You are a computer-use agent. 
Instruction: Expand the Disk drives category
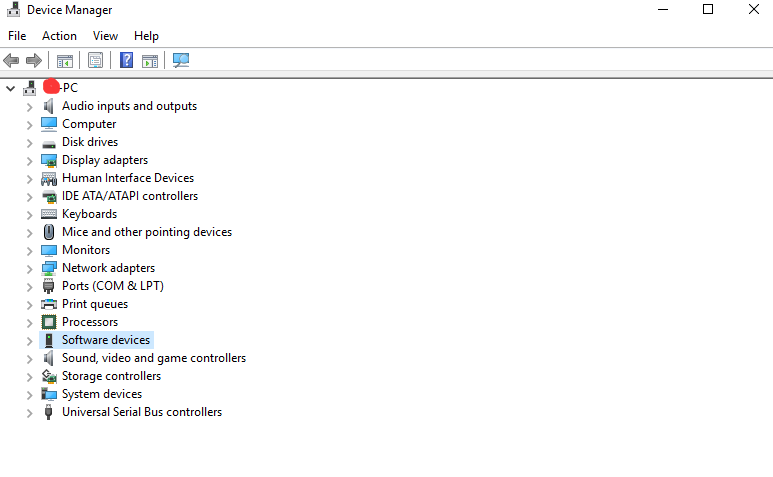click(x=30, y=143)
